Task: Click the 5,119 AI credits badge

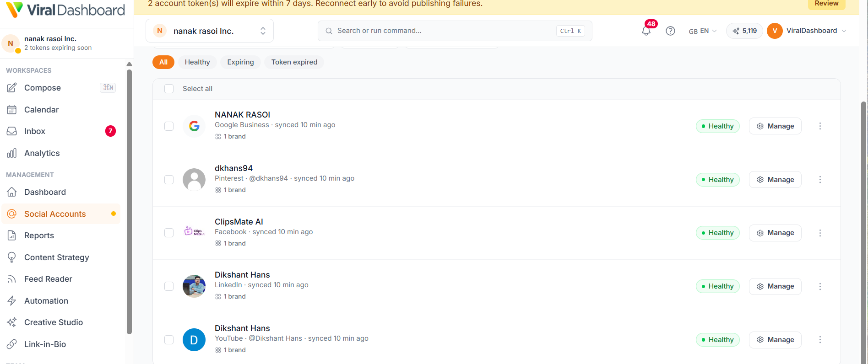Action: (x=744, y=31)
